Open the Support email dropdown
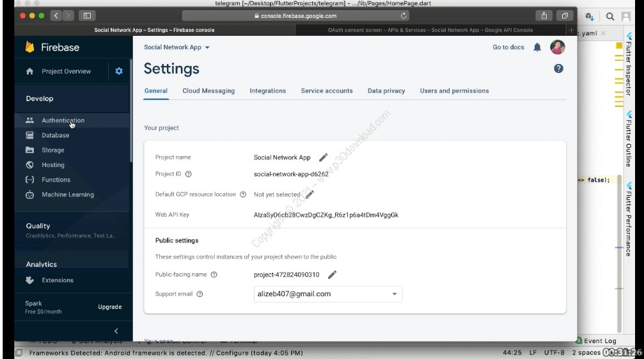This screenshot has width=644, height=359. coord(327,294)
